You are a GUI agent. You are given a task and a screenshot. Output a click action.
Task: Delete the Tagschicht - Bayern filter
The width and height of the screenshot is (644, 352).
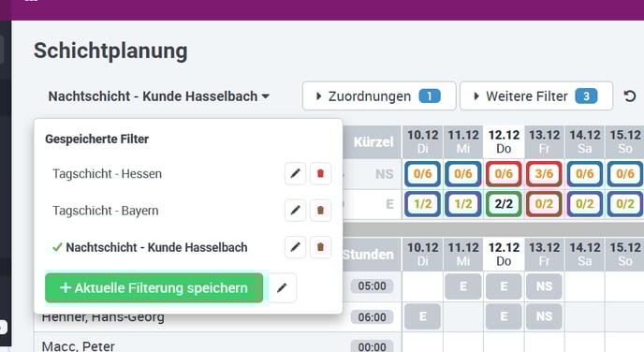tap(320, 211)
